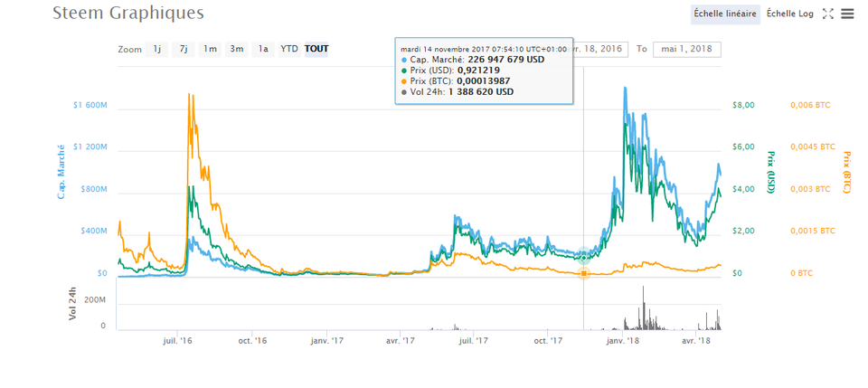Image resolution: width=868 pixels, height=388 pixels.
Task: Click the juil. '17 date label
Action: point(473,342)
